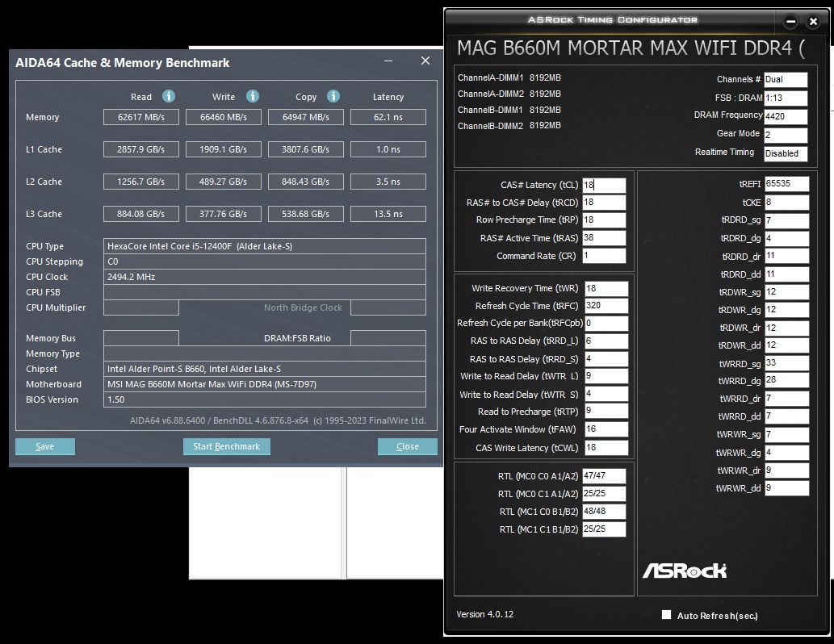
Task: Click the Command Rate (CR) field
Action: (x=604, y=256)
